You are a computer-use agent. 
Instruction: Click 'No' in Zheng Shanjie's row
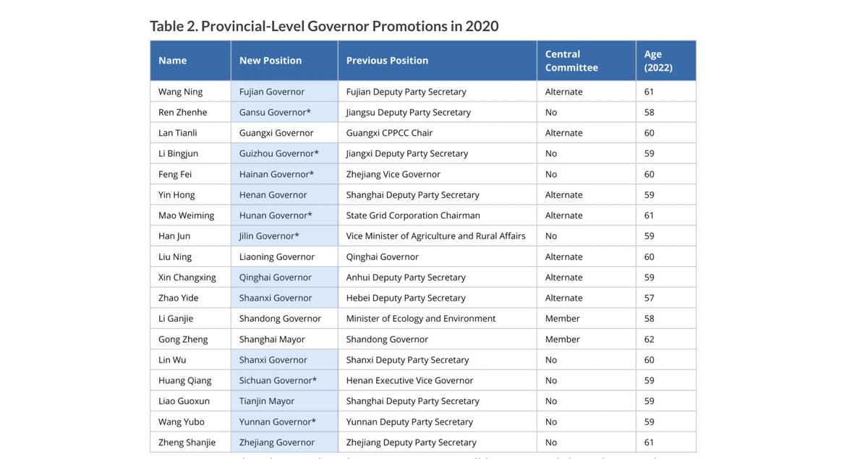pos(551,442)
